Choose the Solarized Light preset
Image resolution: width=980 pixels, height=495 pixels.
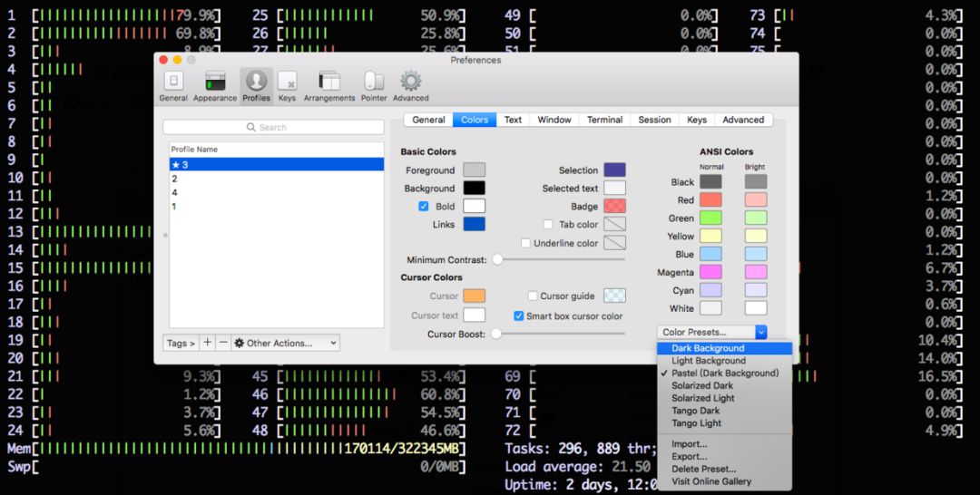724,398
